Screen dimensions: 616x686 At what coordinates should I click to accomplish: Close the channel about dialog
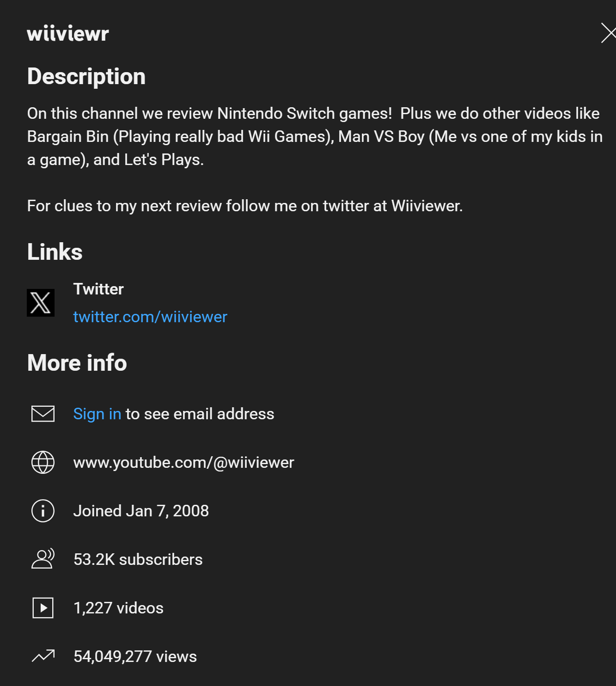tap(608, 32)
